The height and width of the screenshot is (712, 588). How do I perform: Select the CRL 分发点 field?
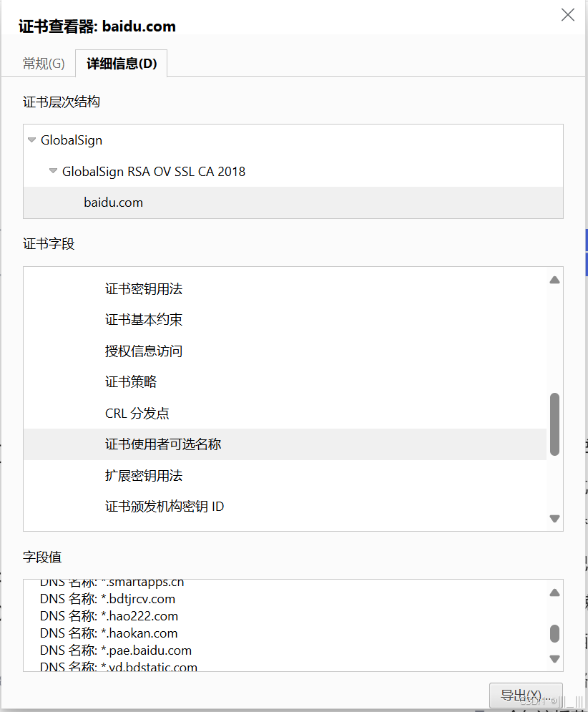click(x=137, y=413)
